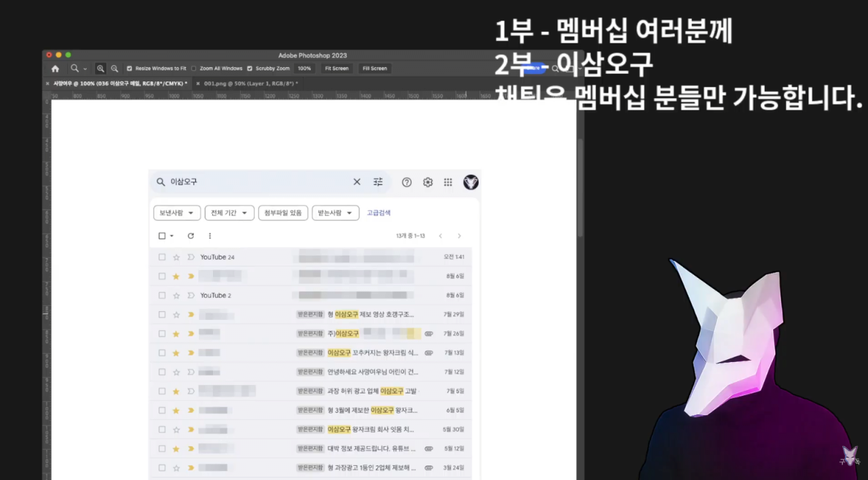Image resolution: width=868 pixels, height=480 pixels.
Task: Click the Gmail search magnifier icon
Action: click(161, 182)
